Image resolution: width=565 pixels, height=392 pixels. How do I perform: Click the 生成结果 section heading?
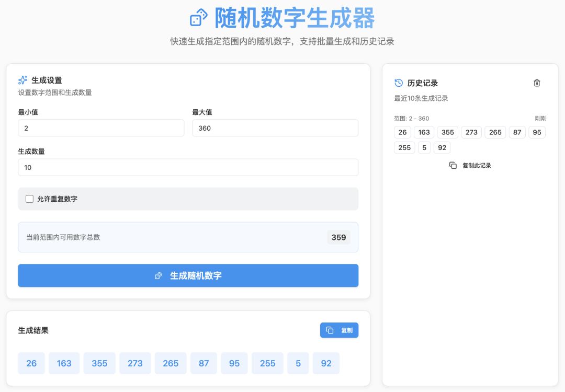pyautogui.click(x=33, y=330)
